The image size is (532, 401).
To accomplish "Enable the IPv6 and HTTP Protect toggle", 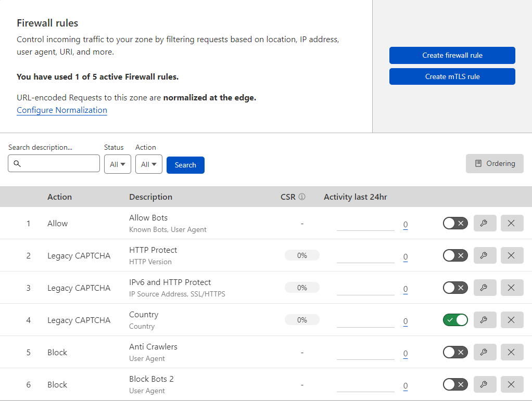I will [455, 288].
